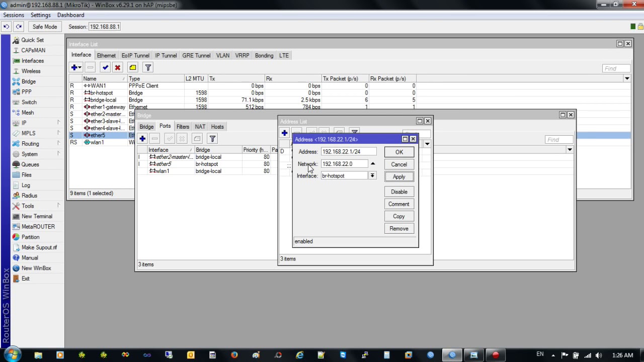Open Queues menu
The width and height of the screenshot is (644, 362).
[x=30, y=164]
